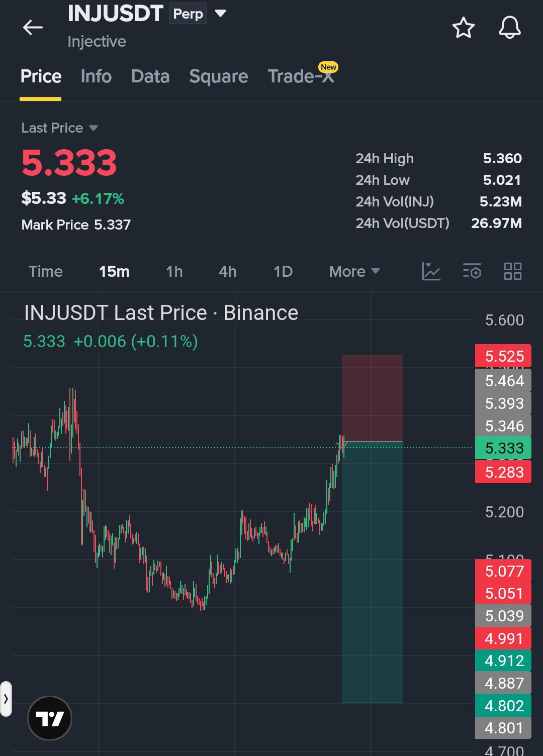Select the 4.991 red price label
This screenshot has width=543, height=756.
(x=503, y=638)
